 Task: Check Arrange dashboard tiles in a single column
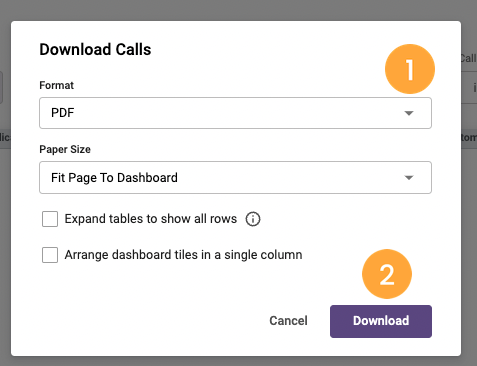[x=50, y=255]
